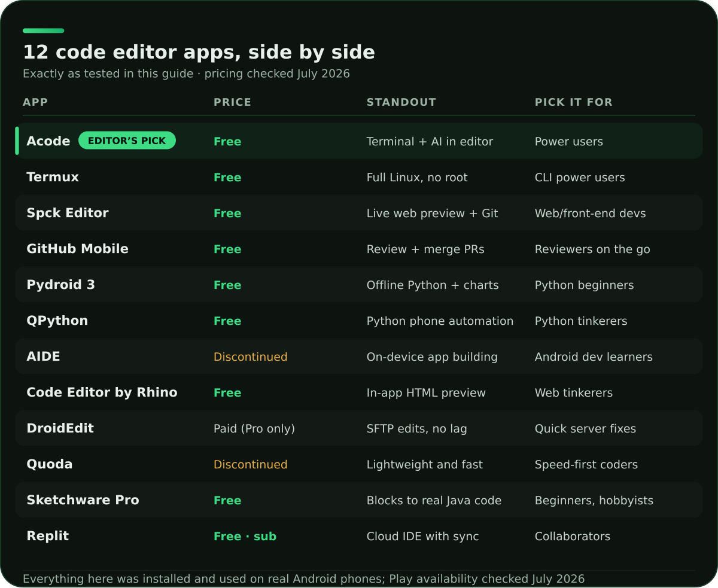Click the 'Terminal + AI in editor' standout

pyautogui.click(x=430, y=142)
